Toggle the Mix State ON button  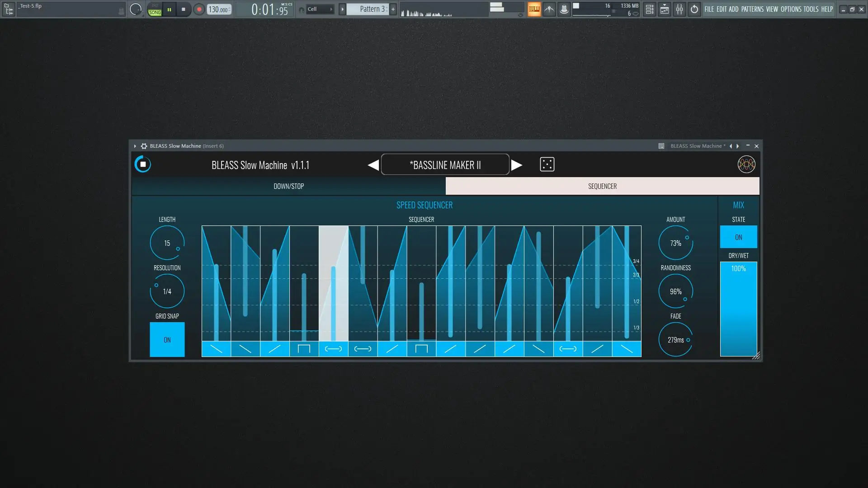[x=738, y=237]
